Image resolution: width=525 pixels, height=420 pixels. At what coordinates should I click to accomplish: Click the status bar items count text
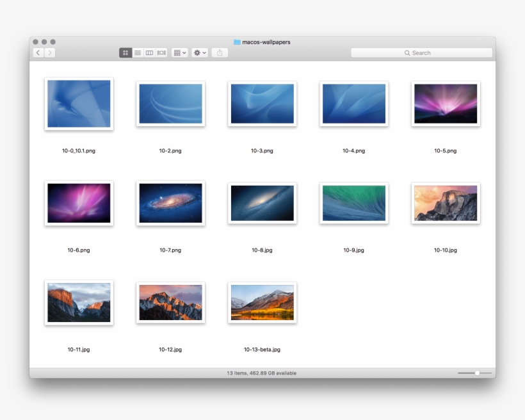pos(261,373)
